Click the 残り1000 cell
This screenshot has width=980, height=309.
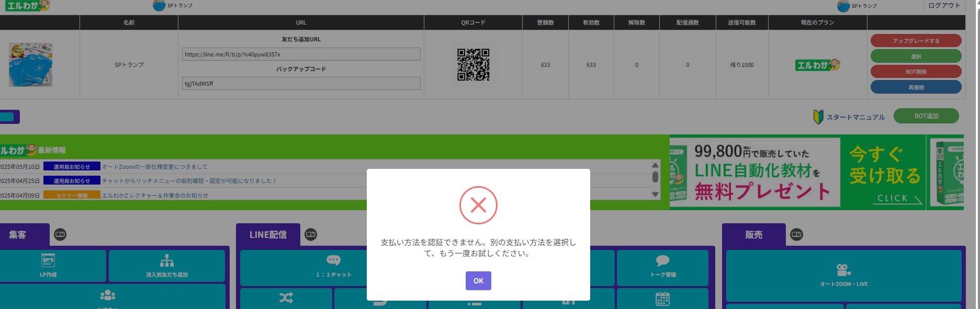[x=742, y=65]
